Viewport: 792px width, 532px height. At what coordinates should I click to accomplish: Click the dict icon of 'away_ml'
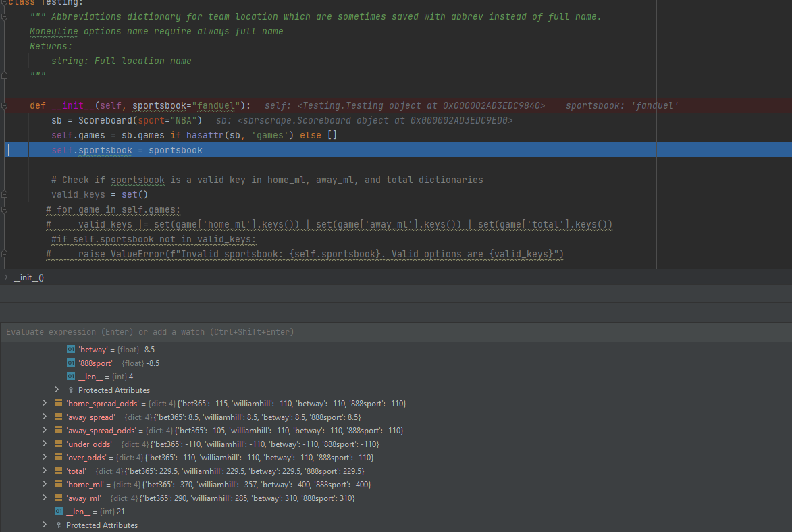59,498
